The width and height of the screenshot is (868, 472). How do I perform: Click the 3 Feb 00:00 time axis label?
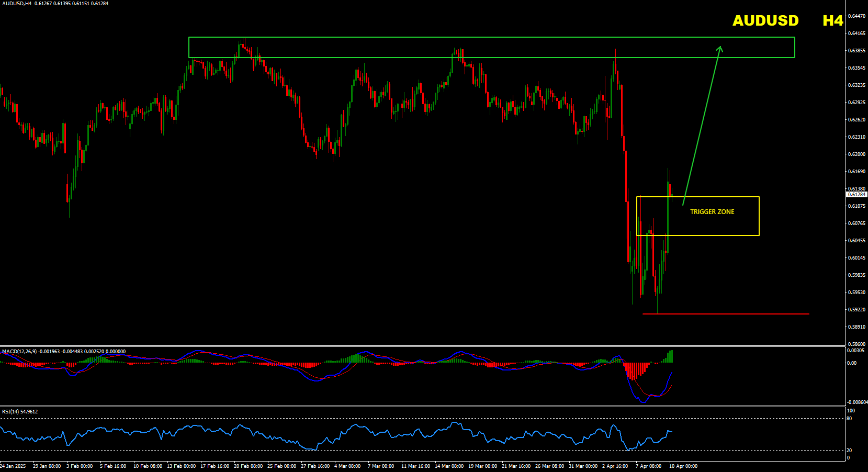(80, 466)
